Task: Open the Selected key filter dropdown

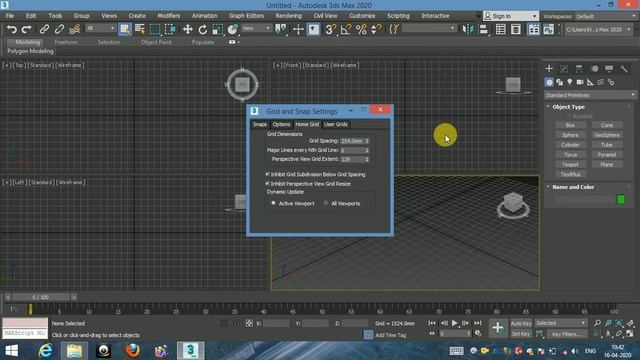Action: click(560, 323)
